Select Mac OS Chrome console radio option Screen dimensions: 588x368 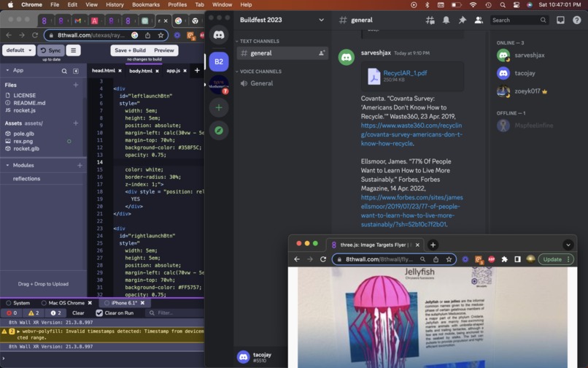click(x=44, y=303)
